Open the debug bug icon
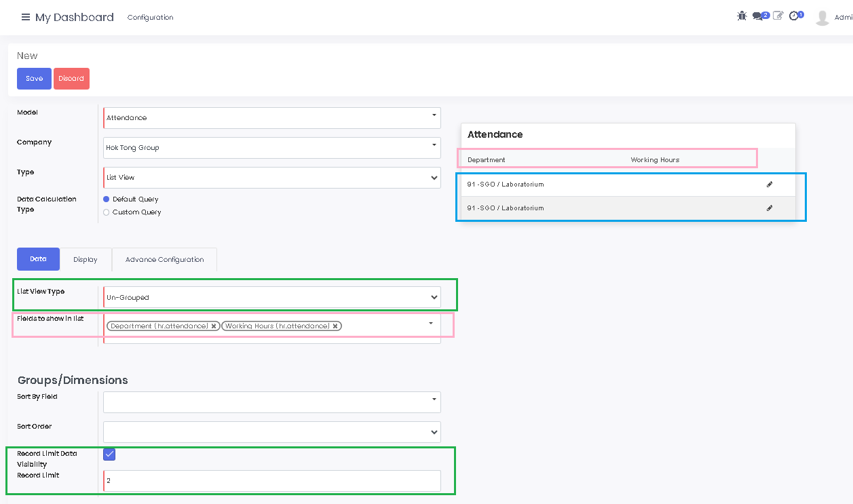The image size is (853, 504). 742,16
